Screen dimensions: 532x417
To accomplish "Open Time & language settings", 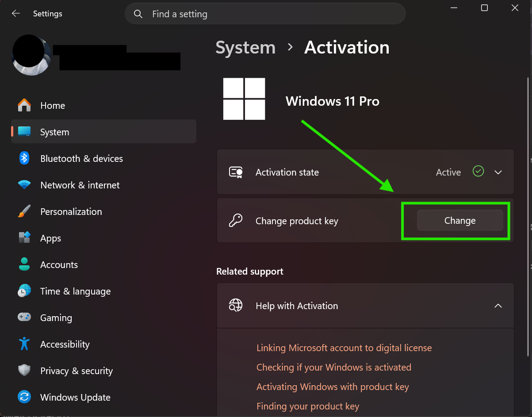I will pyautogui.click(x=103, y=291).
